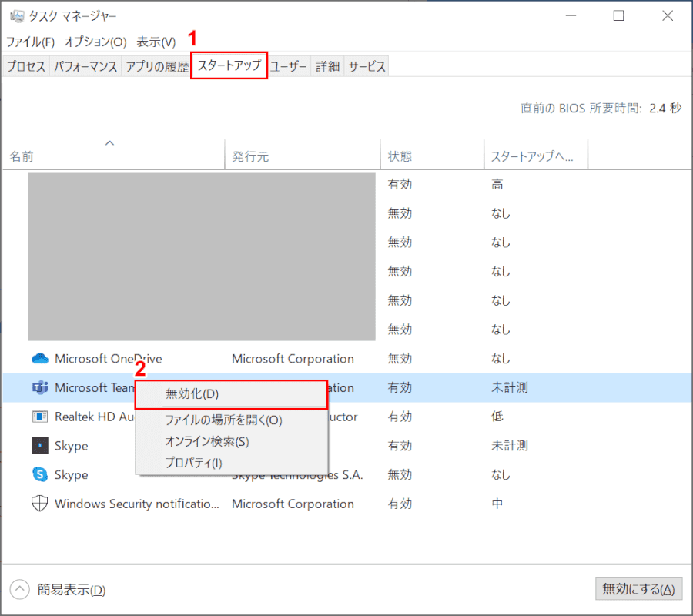Switch to the 詳細 tab

[x=327, y=66]
